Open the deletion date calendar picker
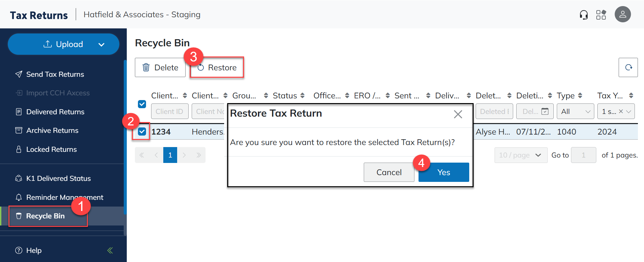Screen dimensions: 644x262 tap(545, 112)
